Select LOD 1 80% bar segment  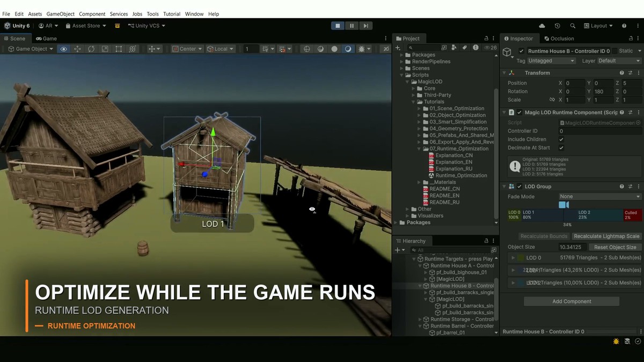click(x=549, y=215)
